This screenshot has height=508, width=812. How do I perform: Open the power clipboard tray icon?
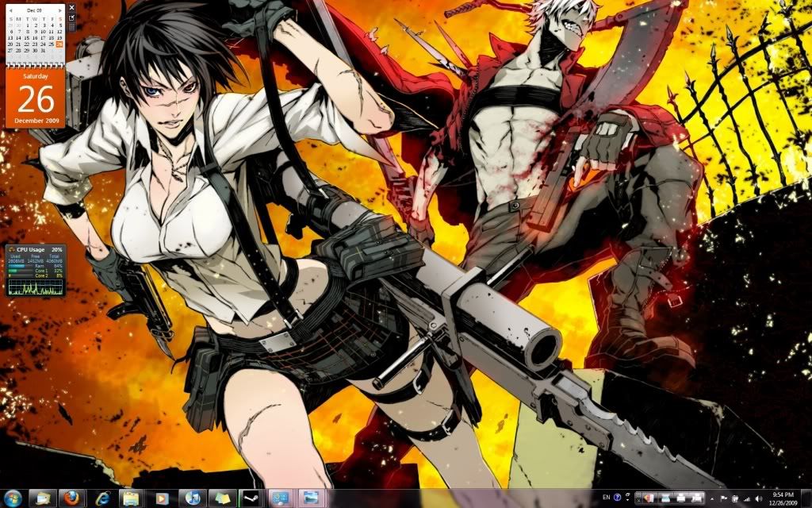pyautogui.click(x=735, y=498)
